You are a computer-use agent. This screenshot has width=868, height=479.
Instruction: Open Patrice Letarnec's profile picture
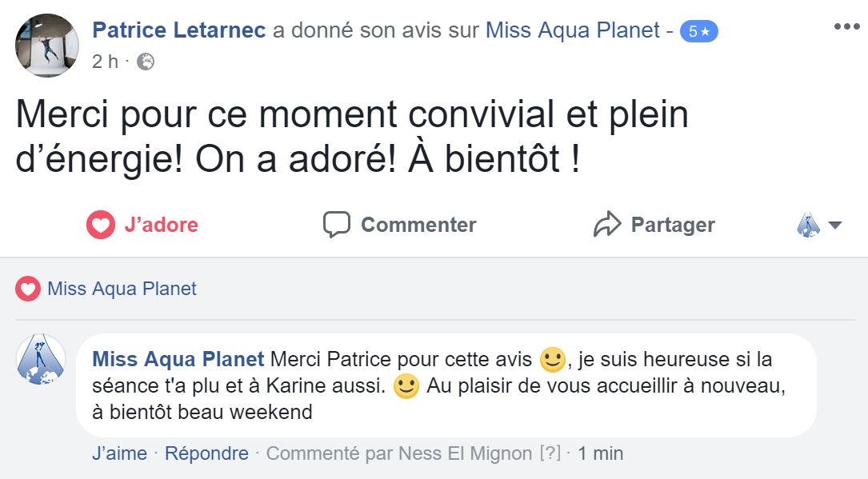click(47, 46)
